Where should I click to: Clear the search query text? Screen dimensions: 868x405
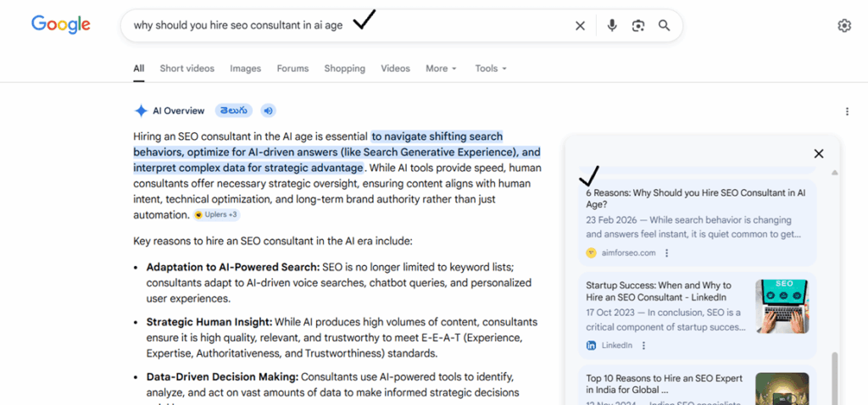click(x=580, y=25)
